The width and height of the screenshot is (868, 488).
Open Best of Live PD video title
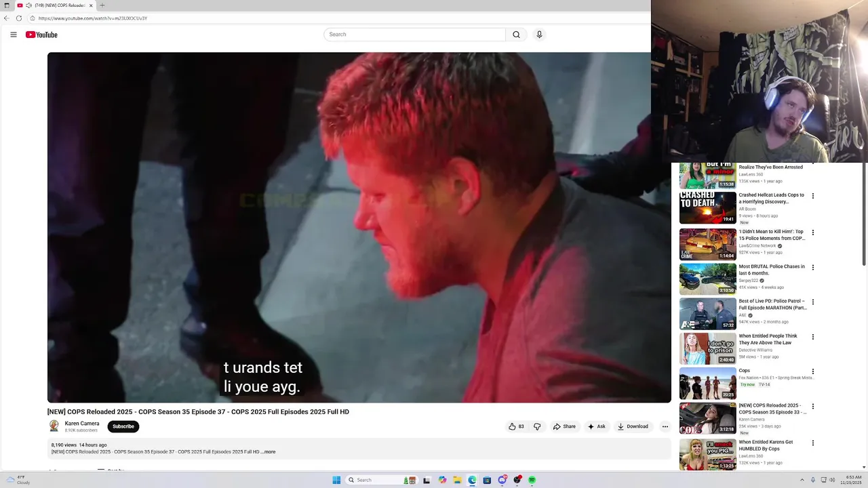pos(773,304)
